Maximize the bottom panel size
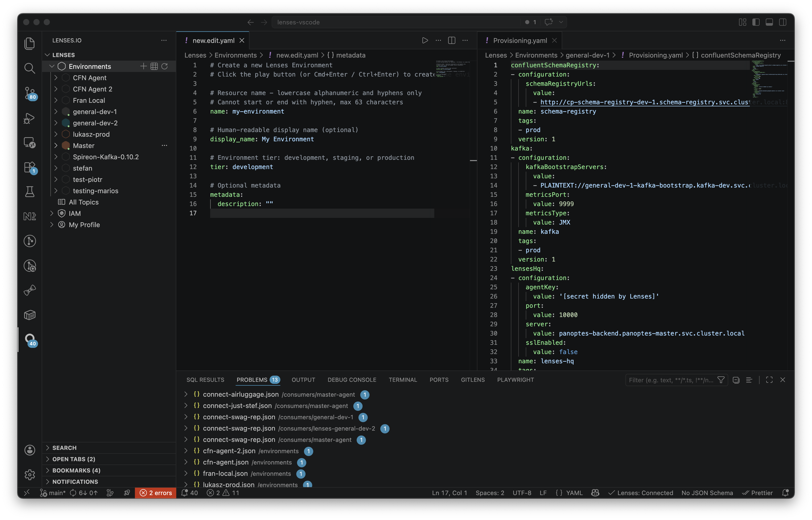812x520 pixels. [x=769, y=380]
